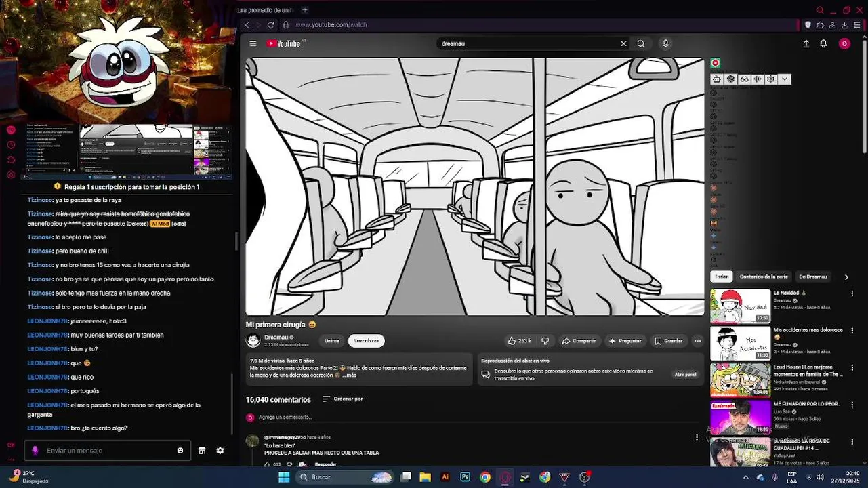Open the YouTube notifications bell
Image resolution: width=868 pixels, height=488 pixels.
click(x=823, y=43)
